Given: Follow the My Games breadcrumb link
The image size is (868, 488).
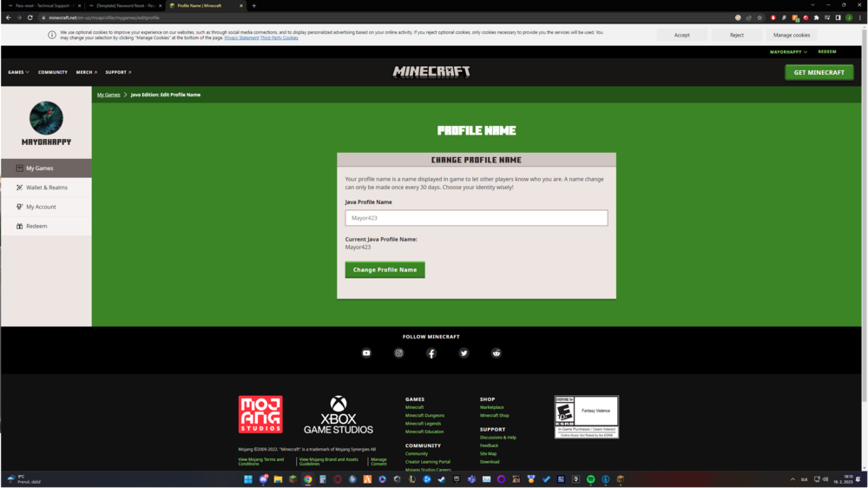Looking at the screenshot, I should click(108, 95).
